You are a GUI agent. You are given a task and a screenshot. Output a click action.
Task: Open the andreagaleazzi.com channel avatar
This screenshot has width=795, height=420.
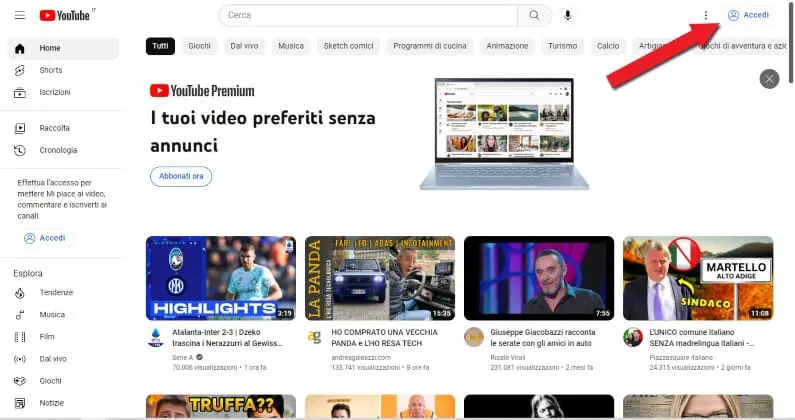315,337
